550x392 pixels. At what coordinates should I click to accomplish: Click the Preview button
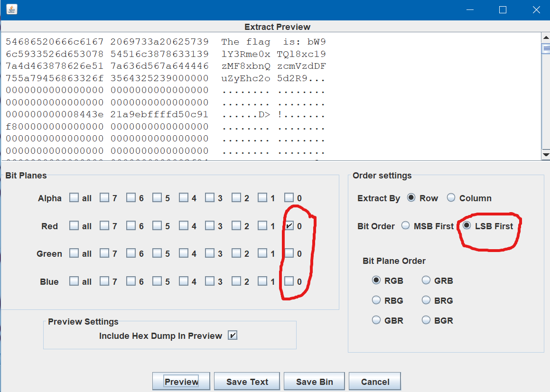[x=181, y=382]
